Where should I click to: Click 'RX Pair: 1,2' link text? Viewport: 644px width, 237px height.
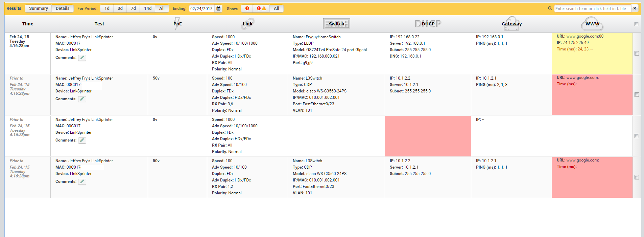click(222, 187)
